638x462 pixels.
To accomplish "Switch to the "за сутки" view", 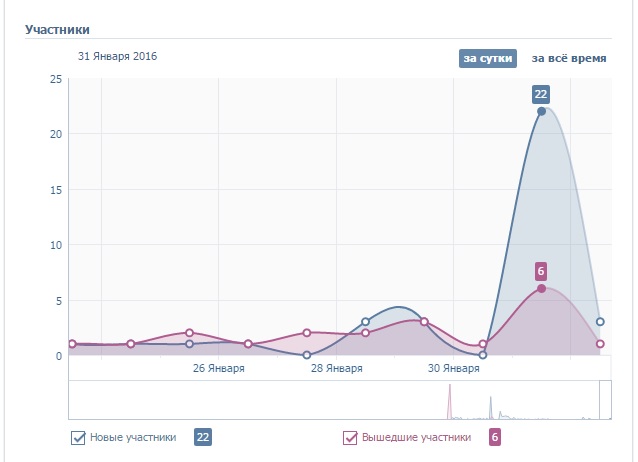I will (486, 58).
